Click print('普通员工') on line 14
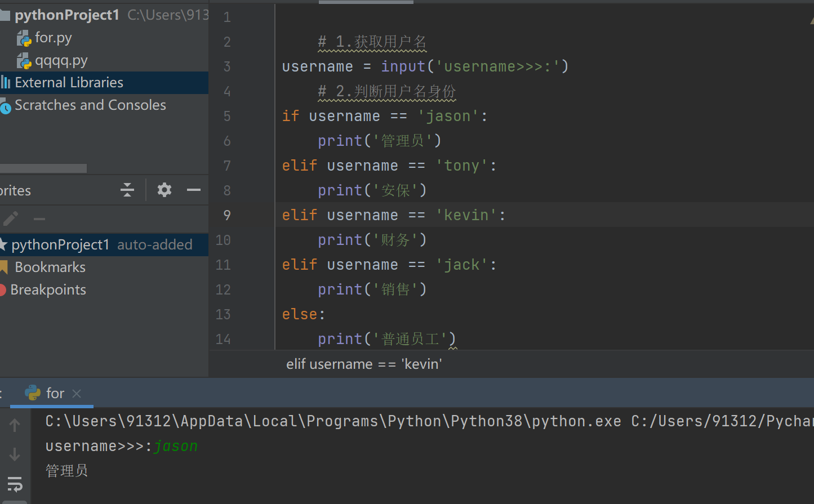Screen dimensions: 814x504 click(387, 339)
